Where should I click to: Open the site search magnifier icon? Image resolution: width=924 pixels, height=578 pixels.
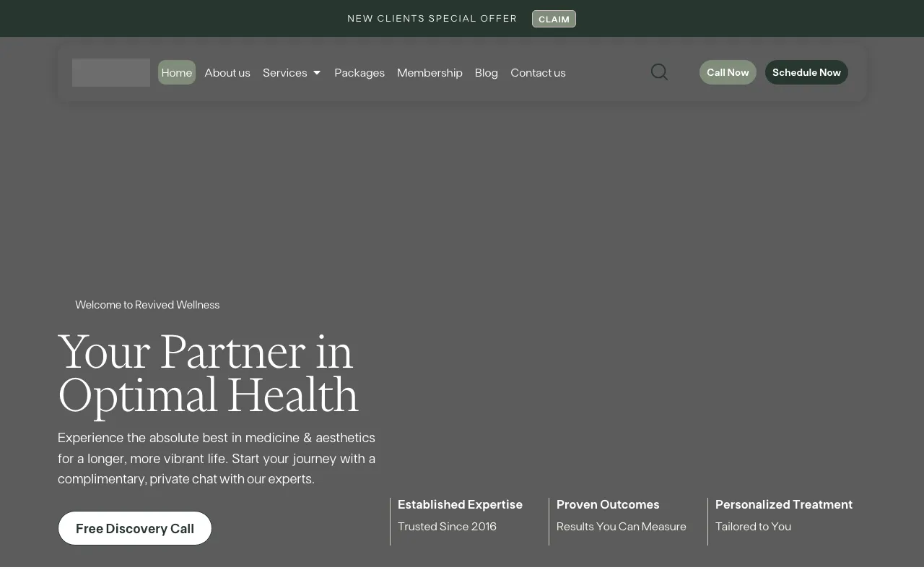[x=658, y=72]
